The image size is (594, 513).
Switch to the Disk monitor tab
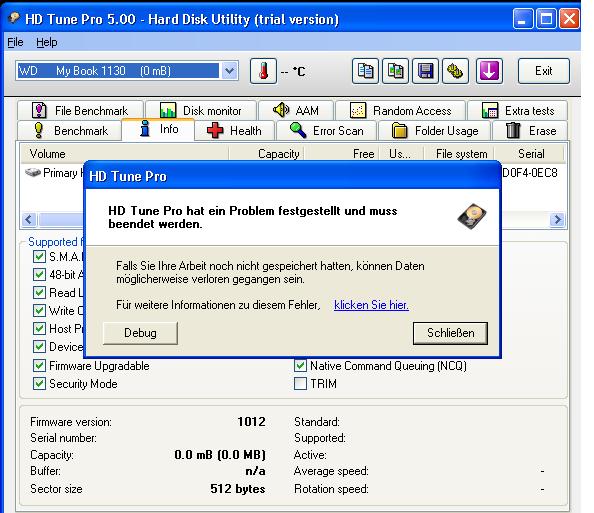(201, 111)
